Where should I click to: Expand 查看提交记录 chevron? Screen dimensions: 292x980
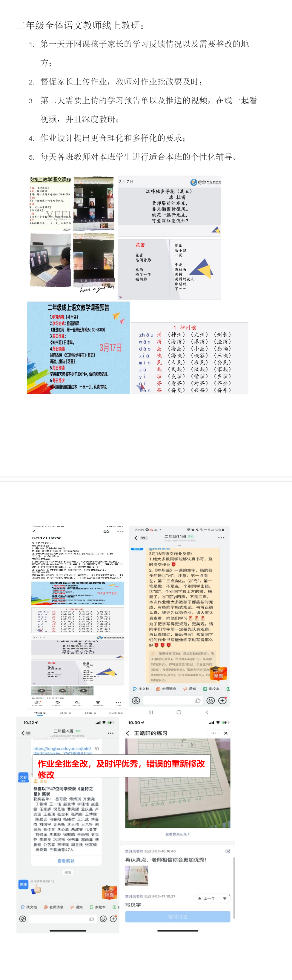(178, 834)
